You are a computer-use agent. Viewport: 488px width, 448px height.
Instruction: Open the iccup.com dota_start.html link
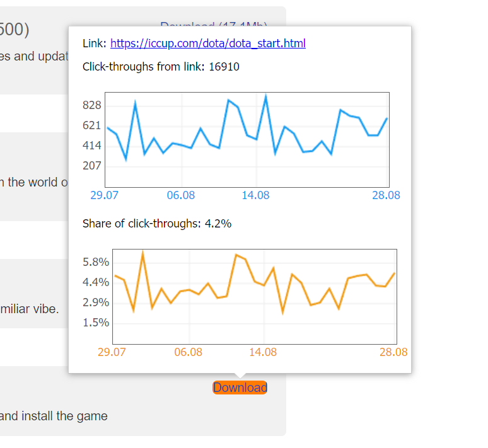208,43
